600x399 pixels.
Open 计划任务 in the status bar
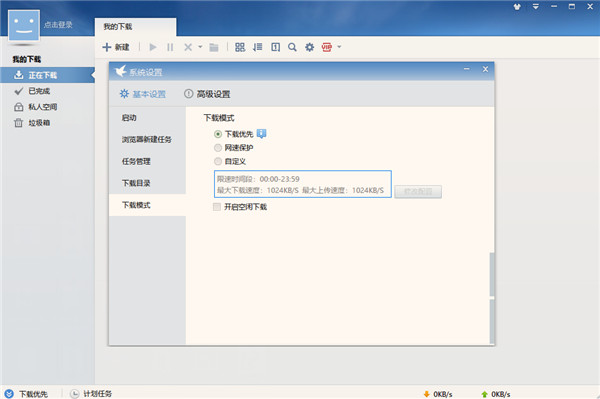click(x=98, y=394)
